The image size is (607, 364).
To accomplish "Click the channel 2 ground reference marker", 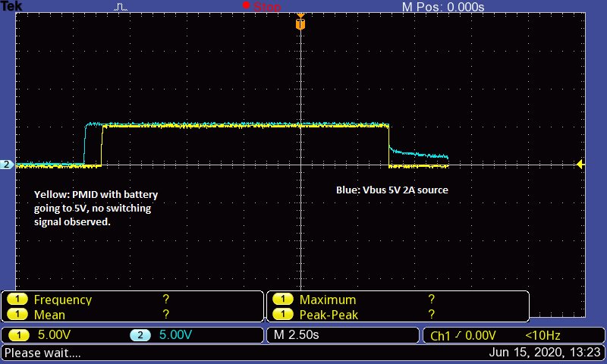I will (7, 165).
